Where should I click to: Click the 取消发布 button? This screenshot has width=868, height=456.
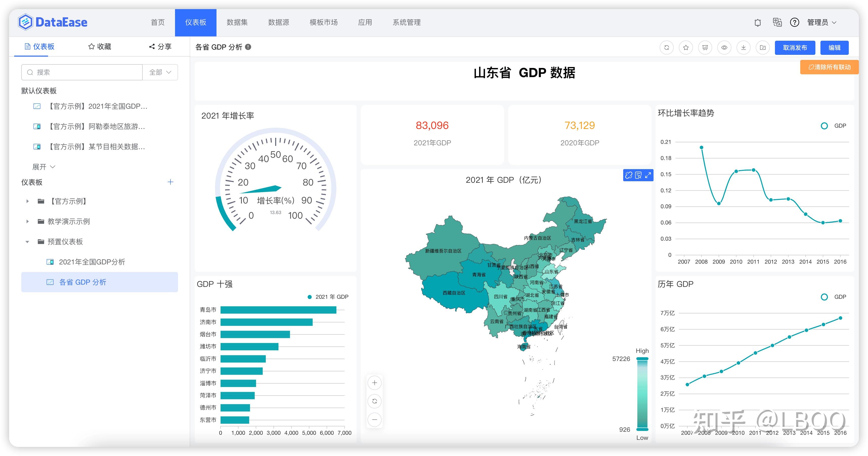pyautogui.click(x=795, y=48)
